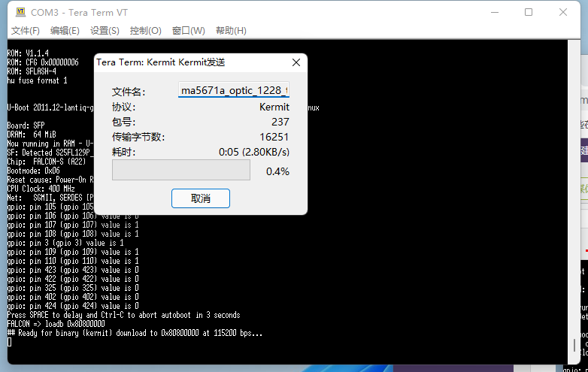The height and width of the screenshot is (372, 588).
Task: Click the 'Board: SFP' line
Action: (x=26, y=126)
